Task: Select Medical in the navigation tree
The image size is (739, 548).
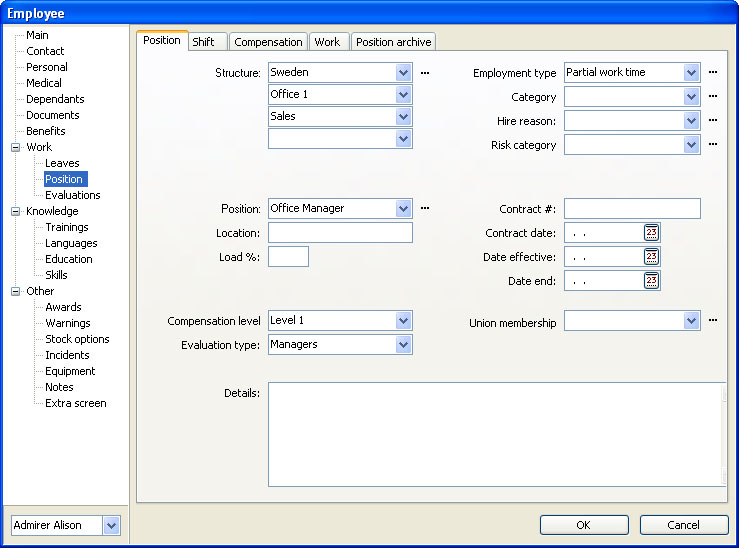Action: (x=44, y=83)
